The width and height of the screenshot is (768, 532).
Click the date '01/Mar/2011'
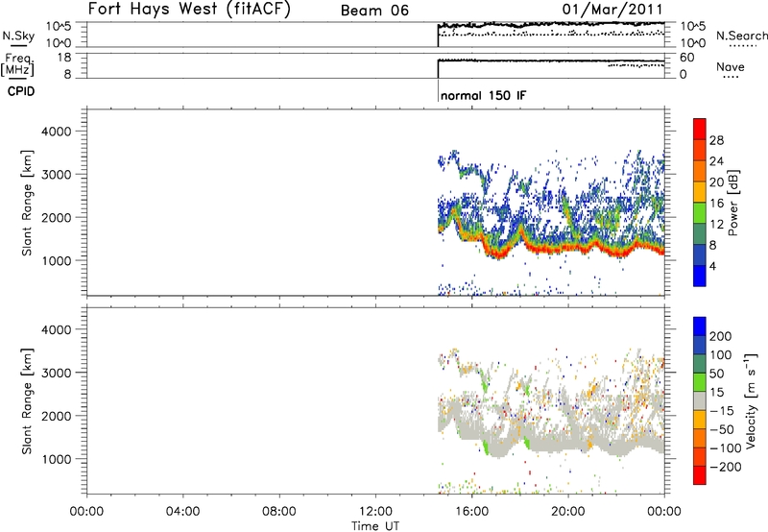click(x=612, y=9)
